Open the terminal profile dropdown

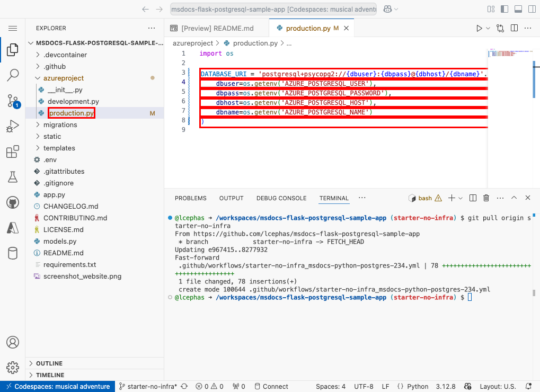pyautogui.click(x=461, y=198)
